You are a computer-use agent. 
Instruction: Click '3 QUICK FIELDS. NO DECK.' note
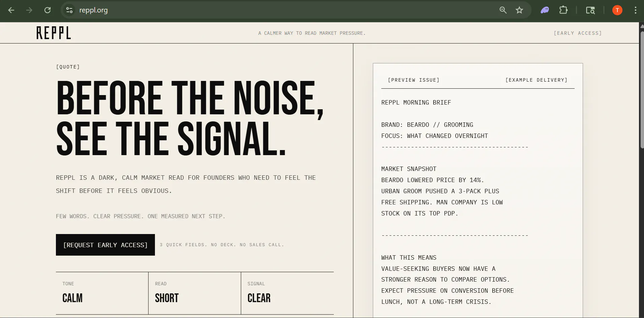(222, 245)
